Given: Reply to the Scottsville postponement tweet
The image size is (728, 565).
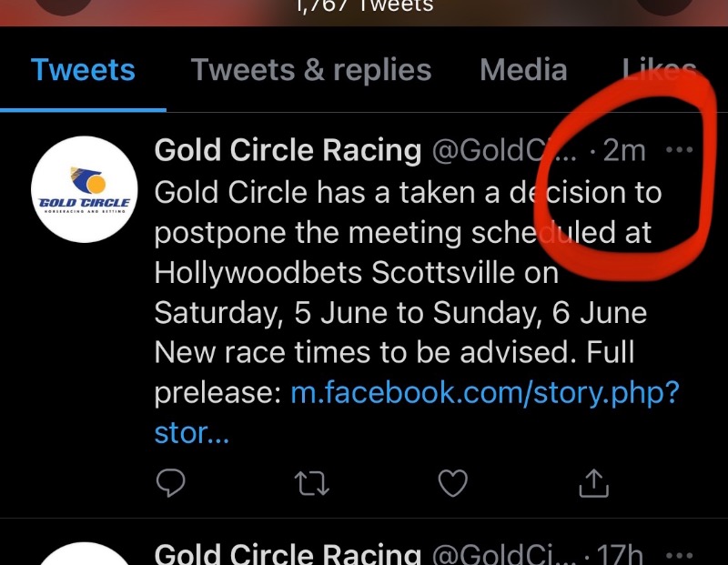Looking at the screenshot, I should point(171,484).
